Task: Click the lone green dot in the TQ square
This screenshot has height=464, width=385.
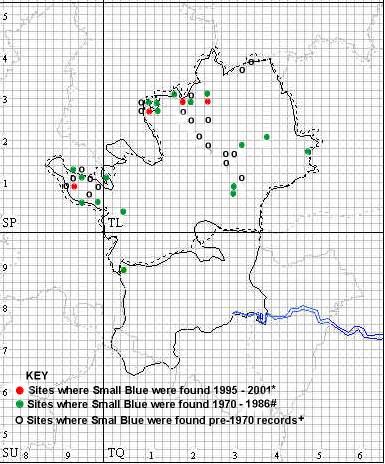Action: 124,270
